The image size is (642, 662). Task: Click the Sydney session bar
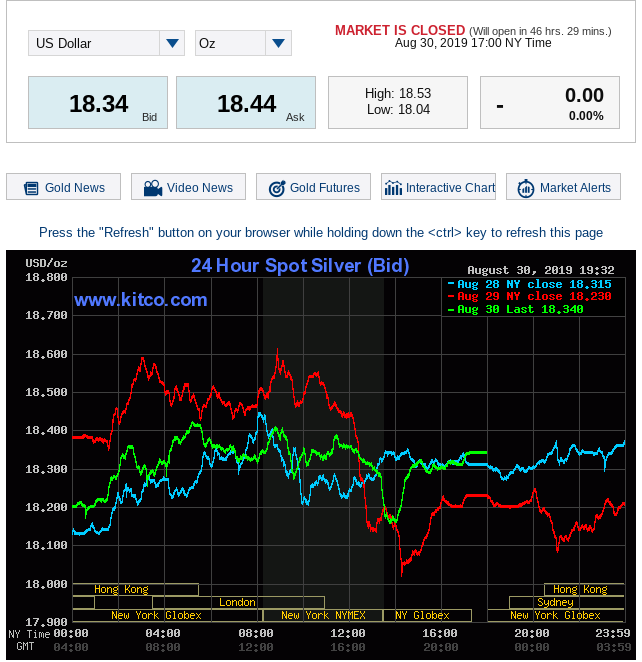click(x=566, y=602)
